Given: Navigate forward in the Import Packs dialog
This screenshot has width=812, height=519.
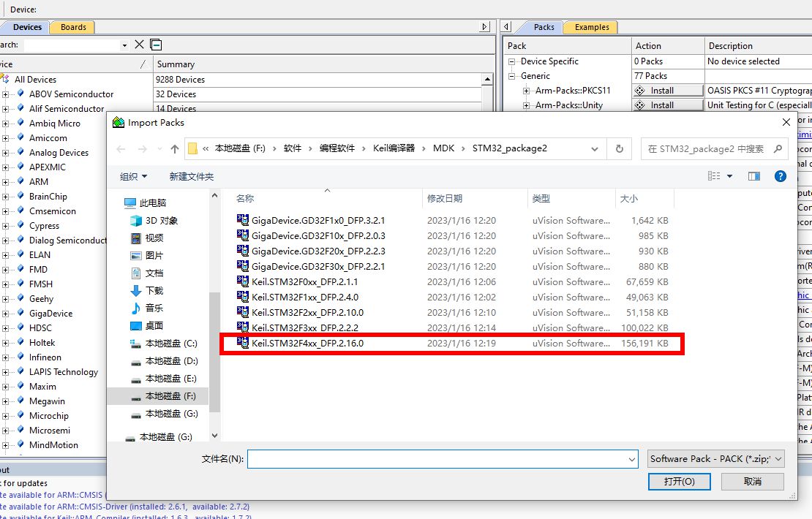Looking at the screenshot, I should tap(143, 149).
